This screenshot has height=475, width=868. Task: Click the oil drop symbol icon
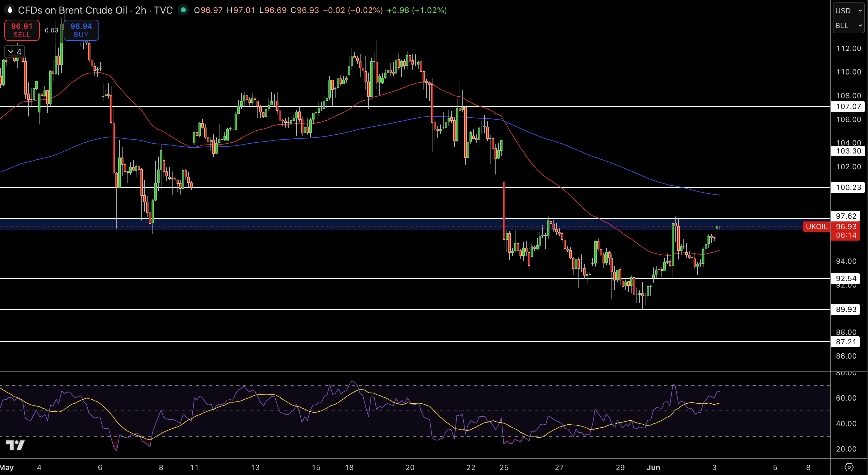10,10
